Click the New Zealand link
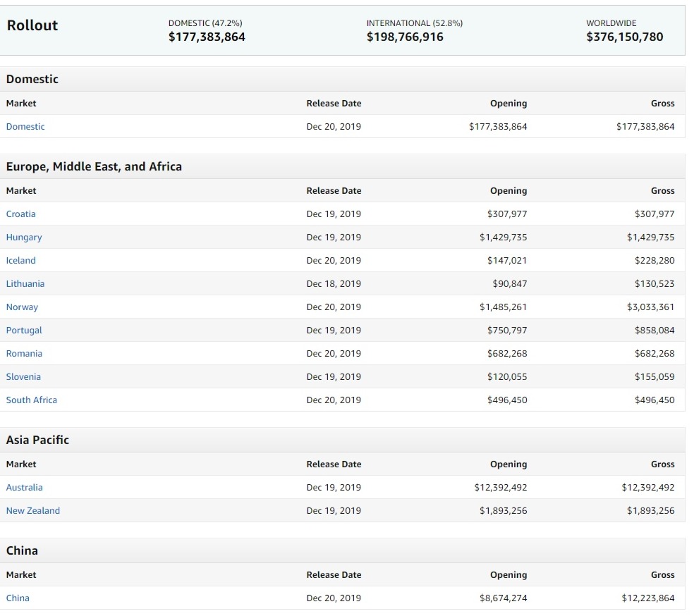Screen dimensions: 694x616 tap(33, 511)
